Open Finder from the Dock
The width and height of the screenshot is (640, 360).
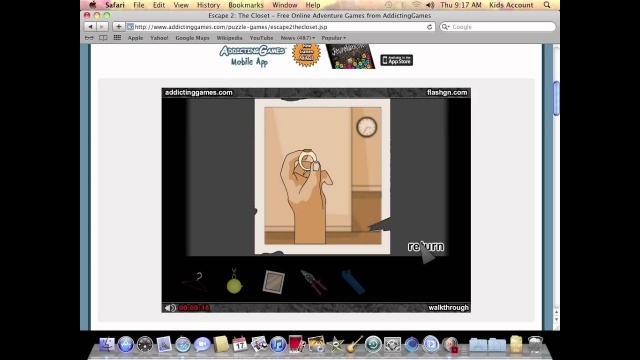(x=107, y=344)
